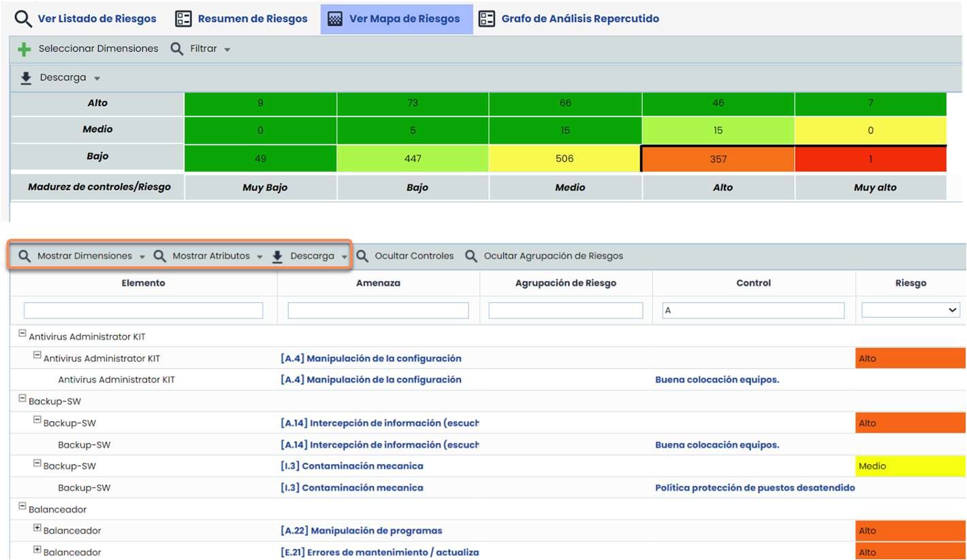
Task: Expand the Balanceador A.22 row
Action: point(37,529)
